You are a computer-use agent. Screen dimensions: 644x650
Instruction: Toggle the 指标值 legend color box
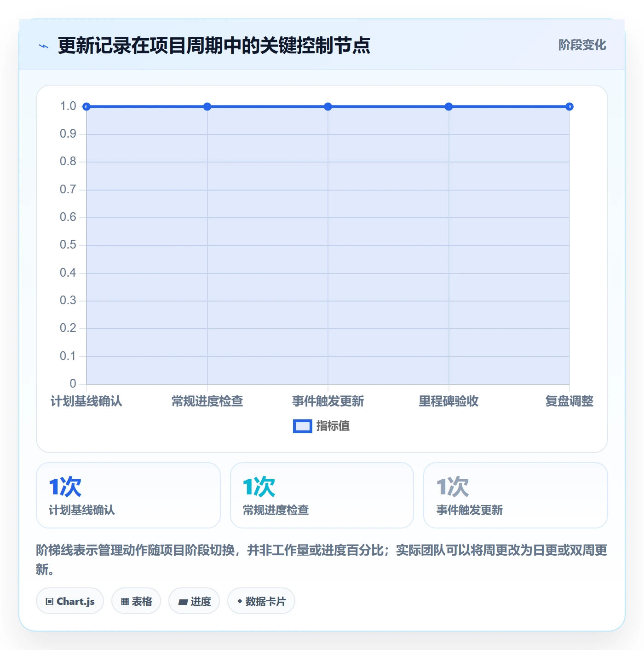303,426
